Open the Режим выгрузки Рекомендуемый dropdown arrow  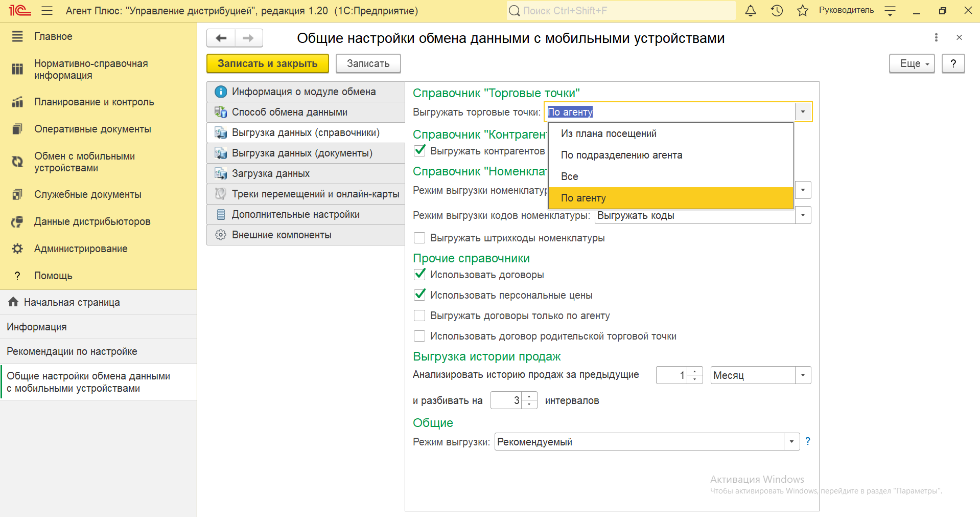coord(792,442)
